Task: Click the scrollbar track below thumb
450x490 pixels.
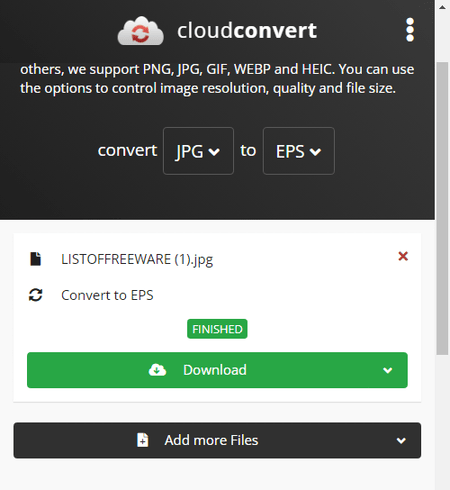Action: pyautogui.click(x=443, y=422)
